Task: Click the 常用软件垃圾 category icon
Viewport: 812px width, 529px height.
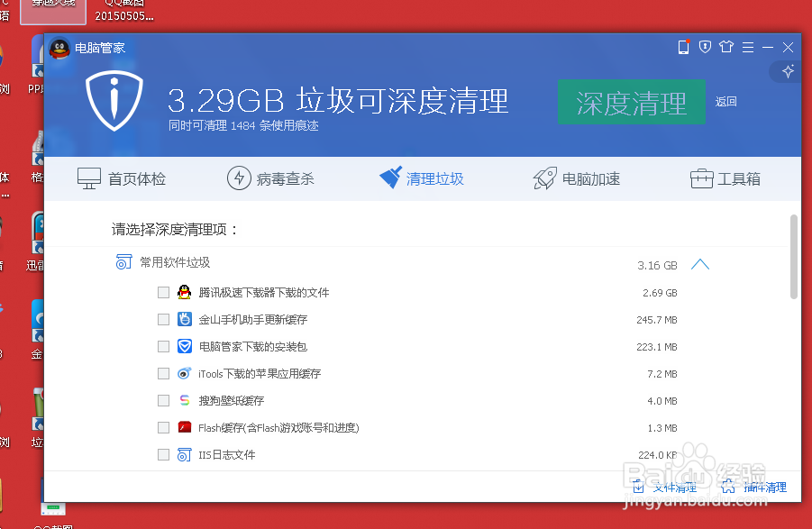Action: pyautogui.click(x=123, y=262)
